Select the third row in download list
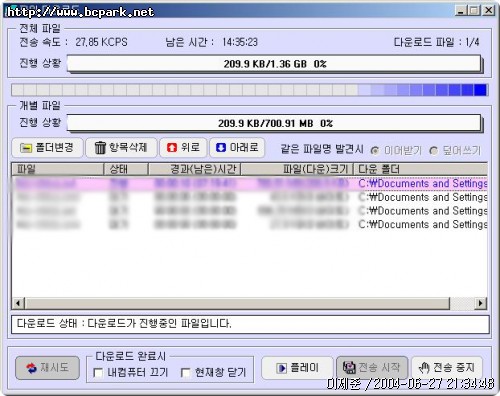 [250, 211]
